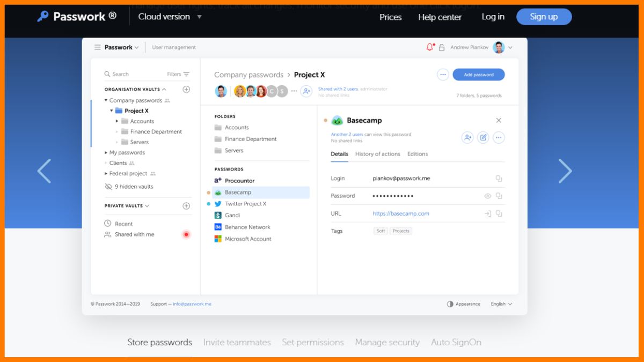Add a new private vault with plus icon
644x362 pixels.
point(186,206)
